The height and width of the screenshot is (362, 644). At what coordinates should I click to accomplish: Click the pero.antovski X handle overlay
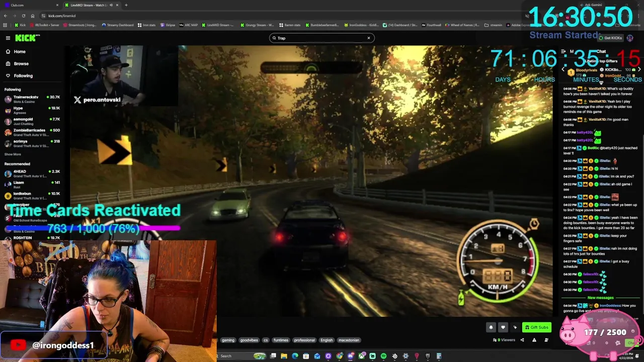(98, 100)
